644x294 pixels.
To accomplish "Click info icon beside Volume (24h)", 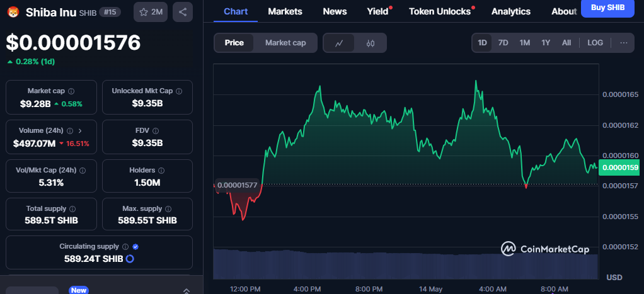I will click(x=70, y=130).
